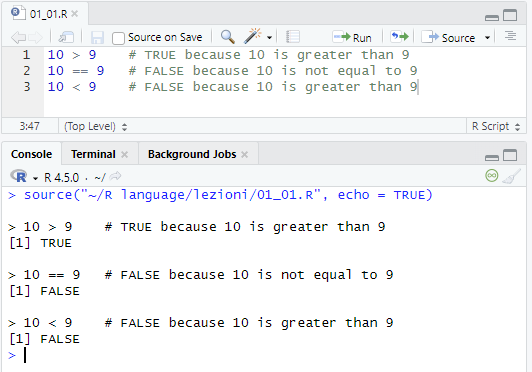Click in the console input prompt
The image size is (532, 372).
pos(265,355)
